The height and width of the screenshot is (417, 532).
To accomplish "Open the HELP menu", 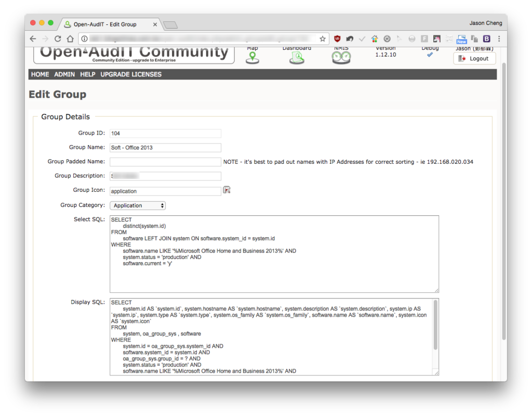I will (87, 74).
